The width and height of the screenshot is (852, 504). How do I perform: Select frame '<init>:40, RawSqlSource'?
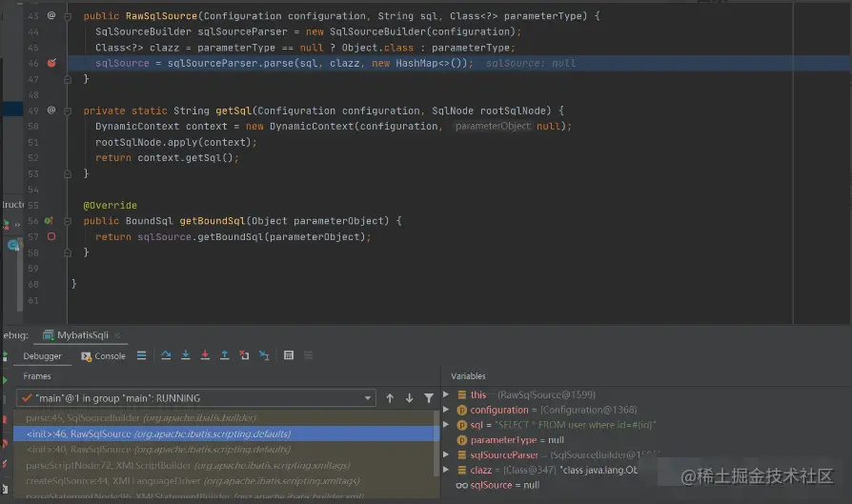[225, 449]
